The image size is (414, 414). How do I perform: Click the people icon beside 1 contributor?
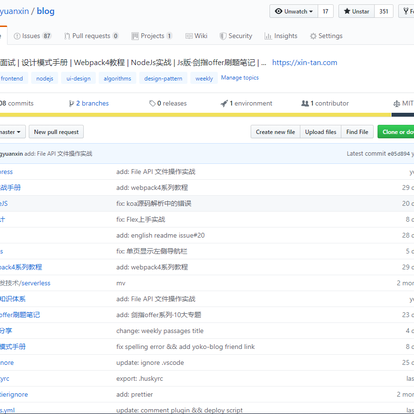coord(305,103)
